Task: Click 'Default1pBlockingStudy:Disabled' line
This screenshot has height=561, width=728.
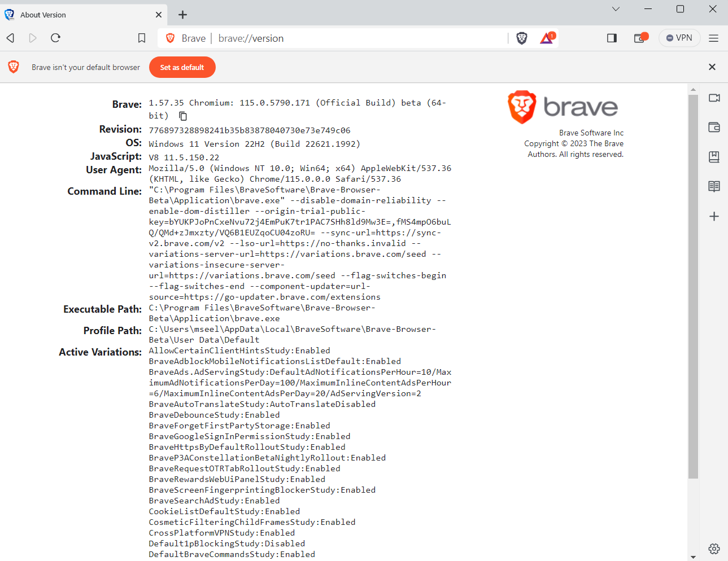Action: (227, 544)
